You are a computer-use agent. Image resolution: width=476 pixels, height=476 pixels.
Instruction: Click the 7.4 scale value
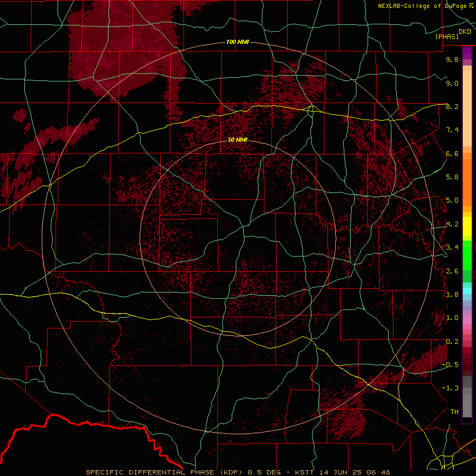click(452, 130)
